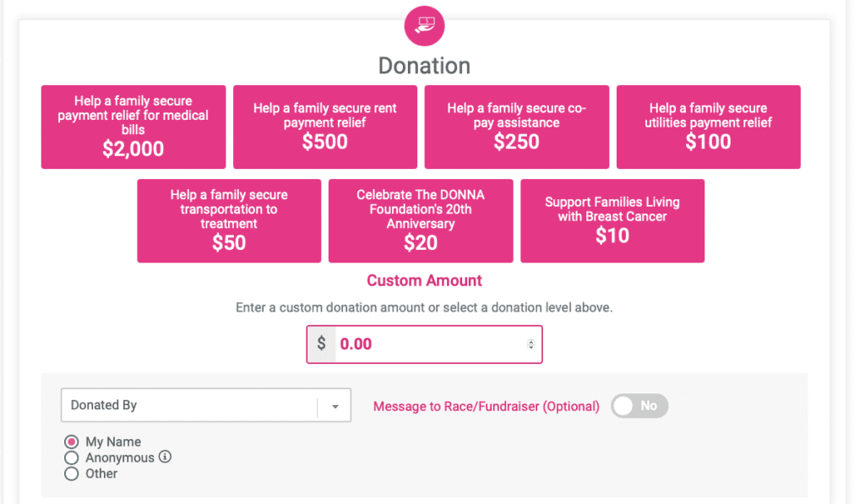Pick the $250 co-pay assistance level
Image resolution: width=865 pixels, height=504 pixels.
(517, 127)
